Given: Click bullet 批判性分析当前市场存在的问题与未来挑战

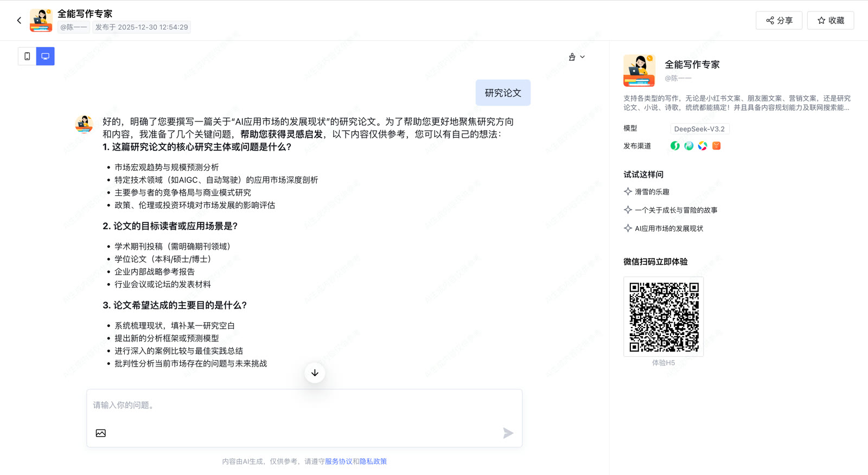Looking at the screenshot, I should [x=190, y=364].
